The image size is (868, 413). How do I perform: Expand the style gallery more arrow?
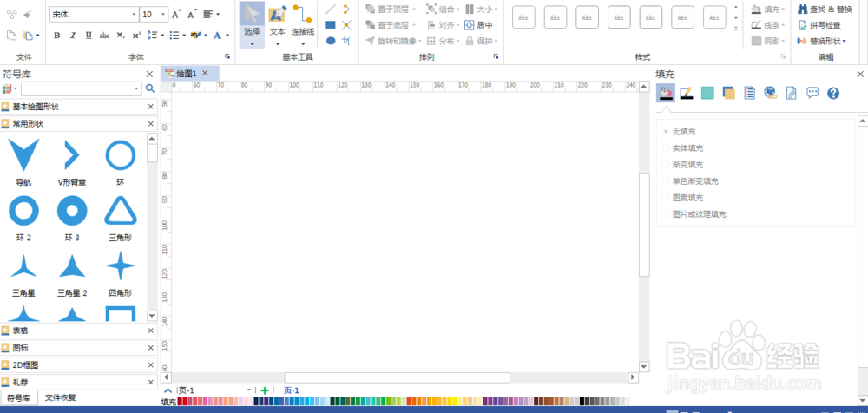point(736,29)
